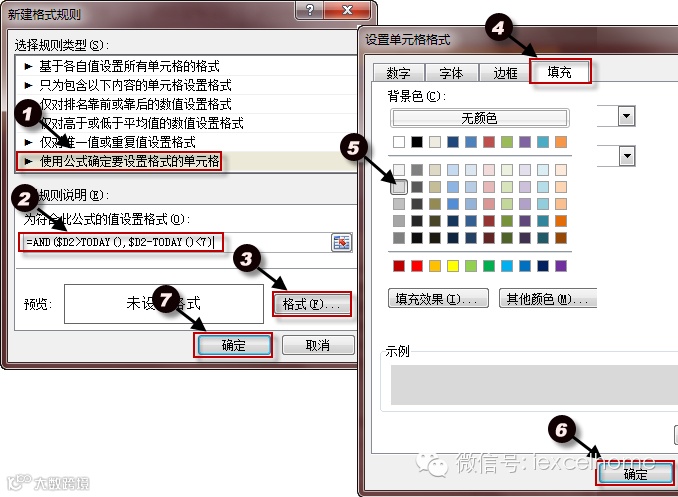Pick the black swatch in theme color row
This screenshot has height=497, width=678.
pyautogui.click(x=417, y=142)
